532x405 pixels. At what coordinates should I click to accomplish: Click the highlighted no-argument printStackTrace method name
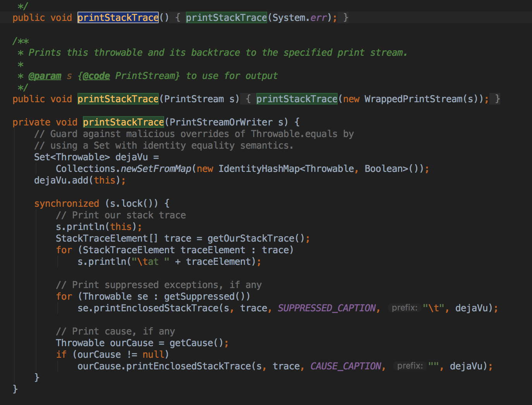[118, 17]
